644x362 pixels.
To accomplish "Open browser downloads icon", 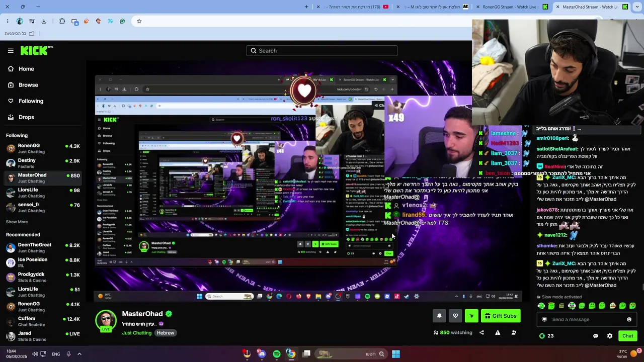I will (44, 21).
